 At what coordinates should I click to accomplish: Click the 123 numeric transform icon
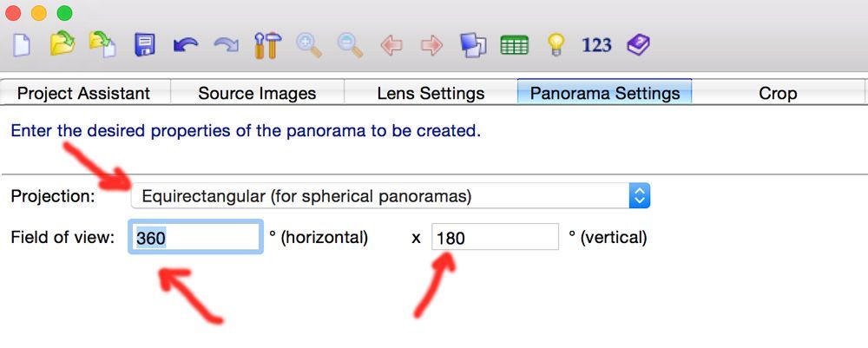(597, 45)
